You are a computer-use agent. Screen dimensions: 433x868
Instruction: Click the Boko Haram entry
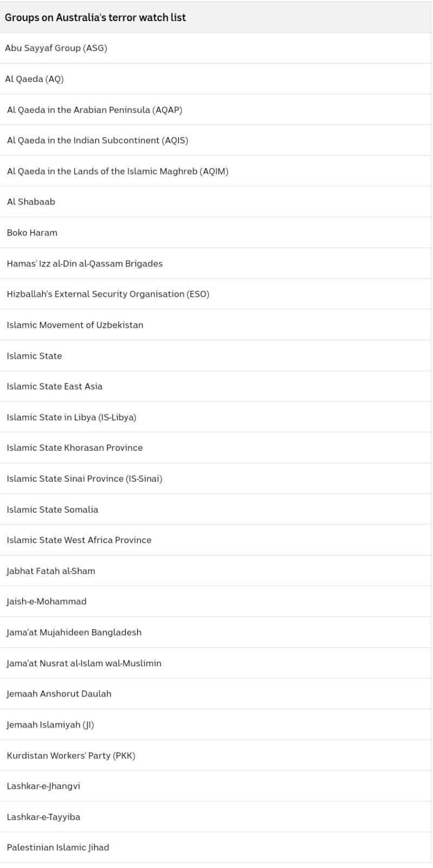pyautogui.click(x=216, y=233)
